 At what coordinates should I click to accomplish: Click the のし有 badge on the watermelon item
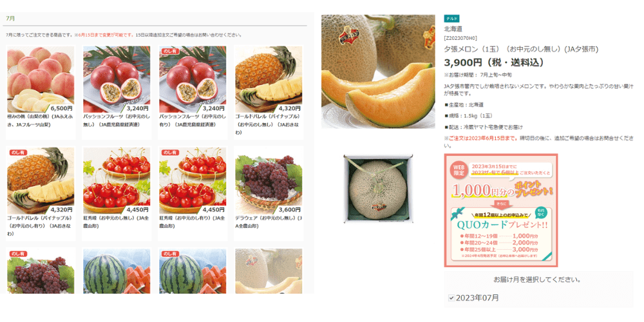click(169, 253)
